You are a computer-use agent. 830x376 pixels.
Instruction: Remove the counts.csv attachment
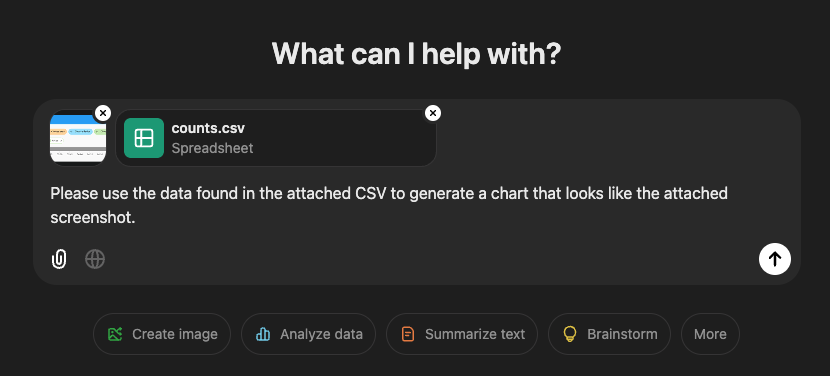[x=433, y=113]
